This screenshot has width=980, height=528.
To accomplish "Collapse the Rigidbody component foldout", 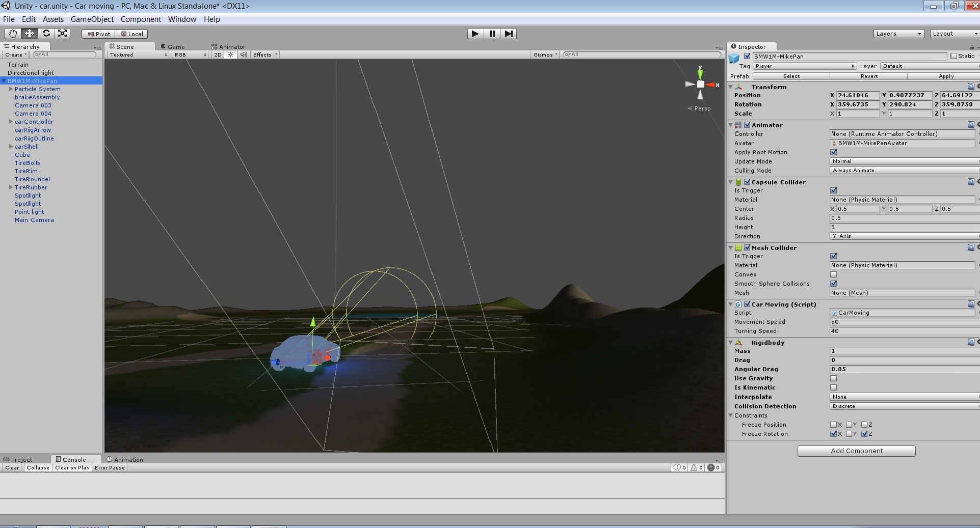I will point(730,343).
